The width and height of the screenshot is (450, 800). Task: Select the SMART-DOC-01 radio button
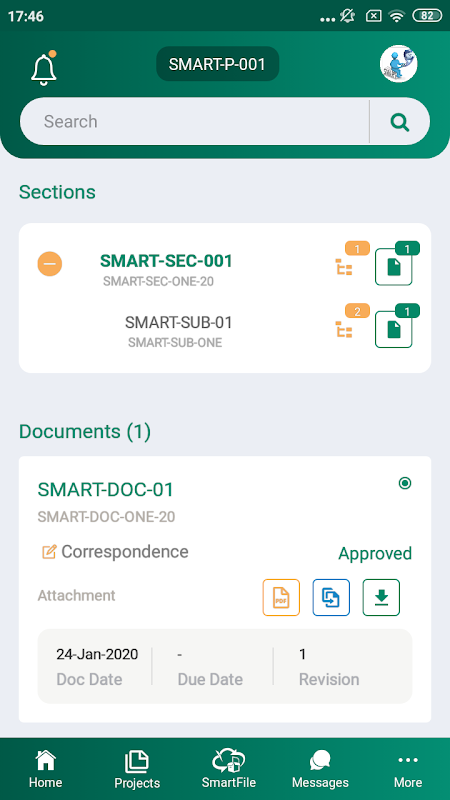pos(405,483)
